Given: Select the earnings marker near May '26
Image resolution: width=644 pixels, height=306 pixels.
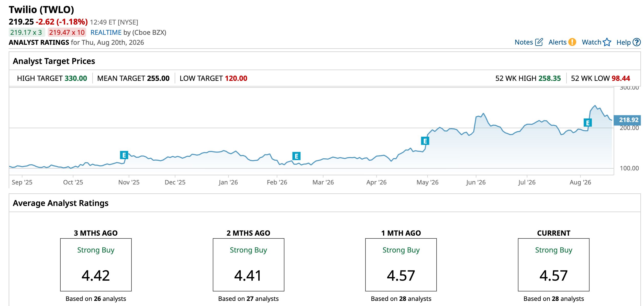Looking at the screenshot, I should tap(425, 141).
